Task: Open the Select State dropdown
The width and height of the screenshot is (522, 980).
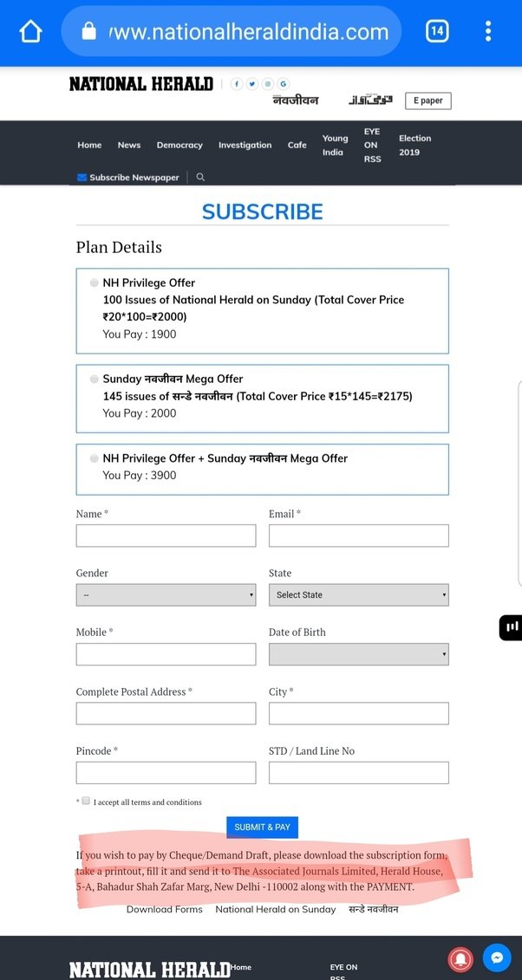Action: pos(359,595)
